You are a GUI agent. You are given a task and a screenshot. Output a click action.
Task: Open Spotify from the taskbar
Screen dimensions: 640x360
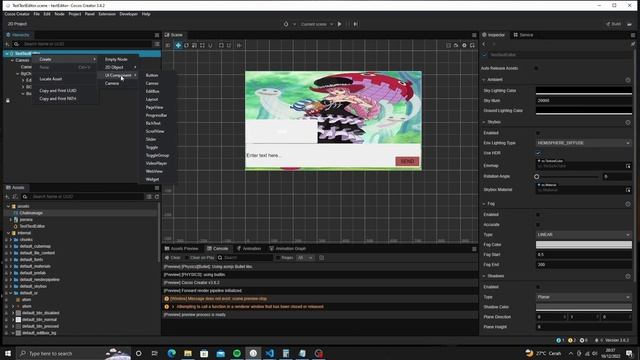click(237, 353)
